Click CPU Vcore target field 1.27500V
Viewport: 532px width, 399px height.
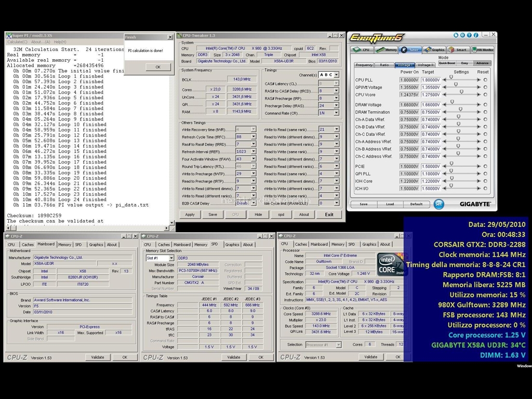[431, 95]
